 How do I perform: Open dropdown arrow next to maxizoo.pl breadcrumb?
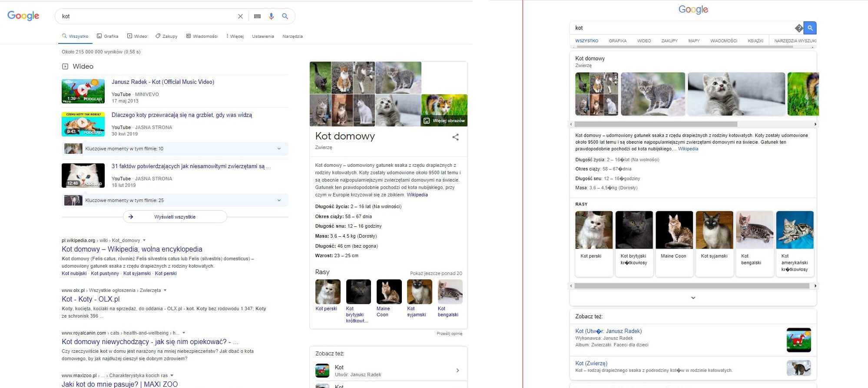(172, 375)
